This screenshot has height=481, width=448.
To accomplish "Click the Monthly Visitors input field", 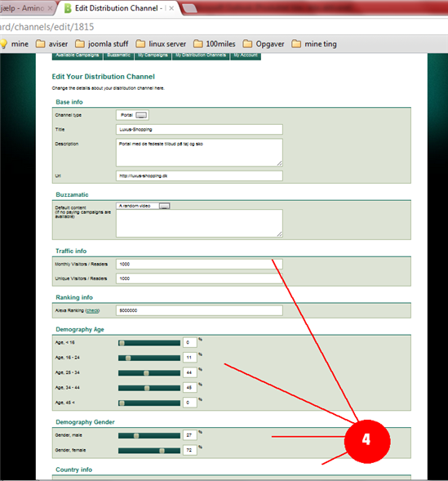I will coord(199,264).
